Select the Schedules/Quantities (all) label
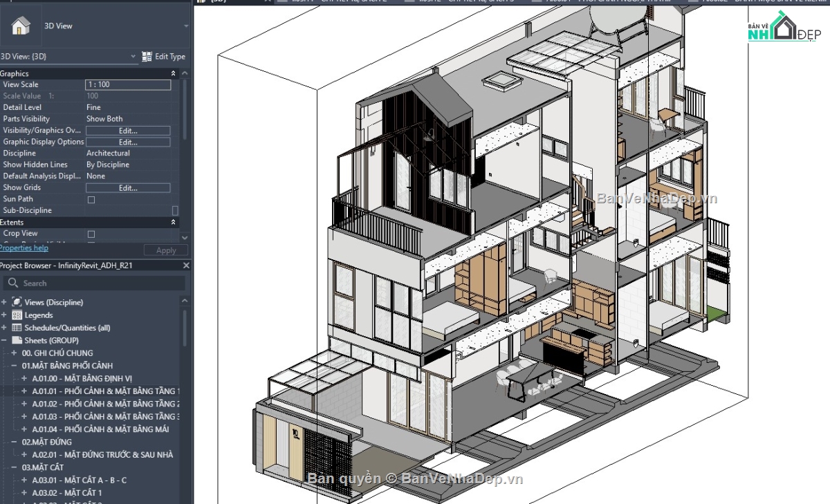The height and width of the screenshot is (504, 830). [x=67, y=328]
